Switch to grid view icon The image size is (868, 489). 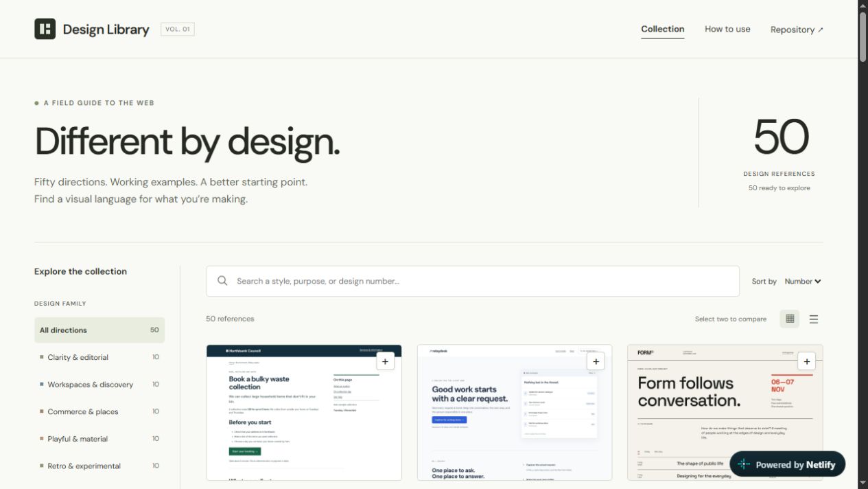pyautogui.click(x=790, y=319)
